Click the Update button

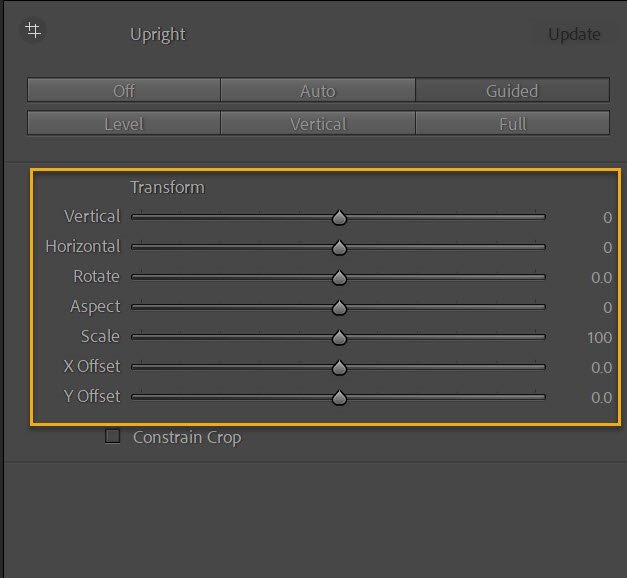pos(574,35)
